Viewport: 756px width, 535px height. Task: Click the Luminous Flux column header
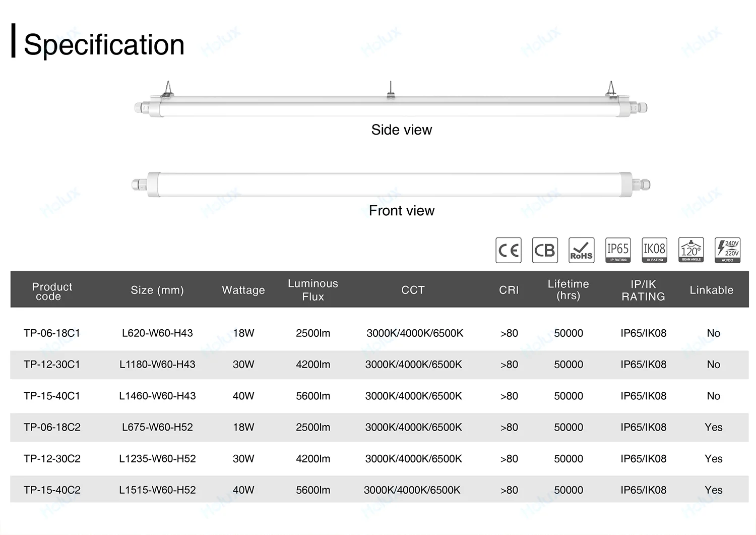coord(313,290)
